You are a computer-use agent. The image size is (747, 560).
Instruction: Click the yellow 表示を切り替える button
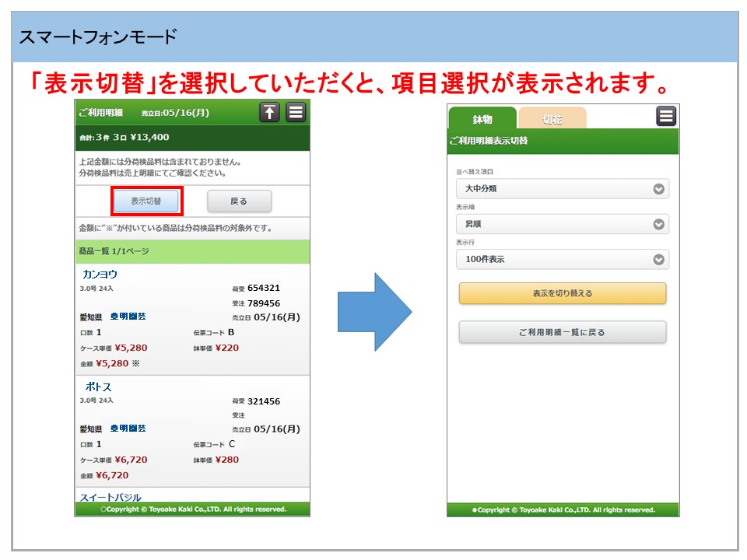point(562,293)
